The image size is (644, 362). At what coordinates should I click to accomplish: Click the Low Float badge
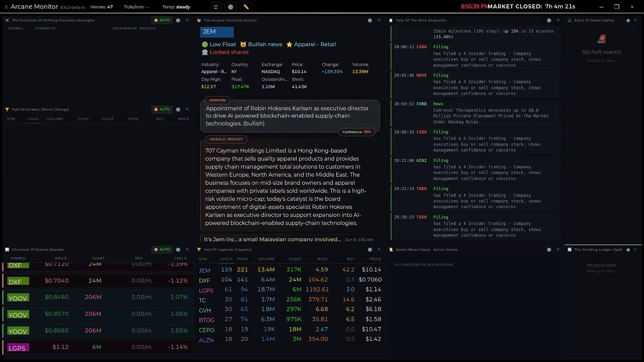click(219, 44)
